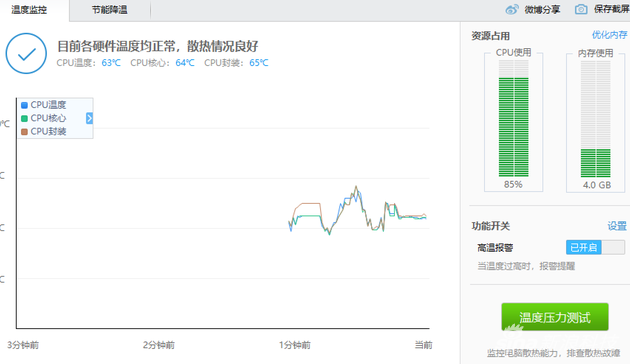This screenshot has height=364, width=630.
Task: Click the temperature line chart peak
Action: 356,187
